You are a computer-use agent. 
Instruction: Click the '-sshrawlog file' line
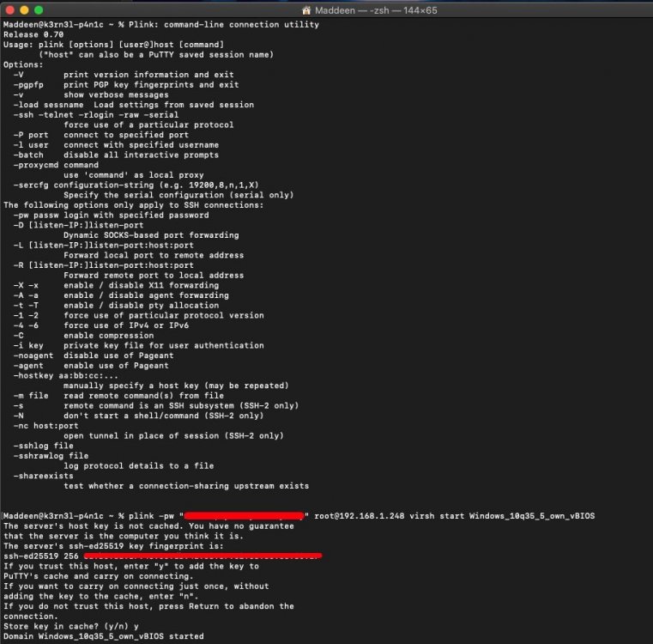coord(51,456)
